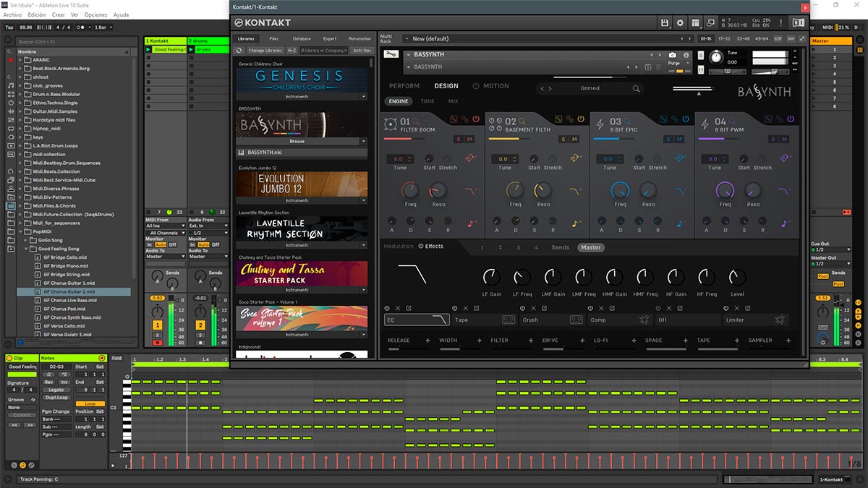Click Tape effect cassette icon
The width and height of the screenshot is (868, 488).
click(508, 320)
